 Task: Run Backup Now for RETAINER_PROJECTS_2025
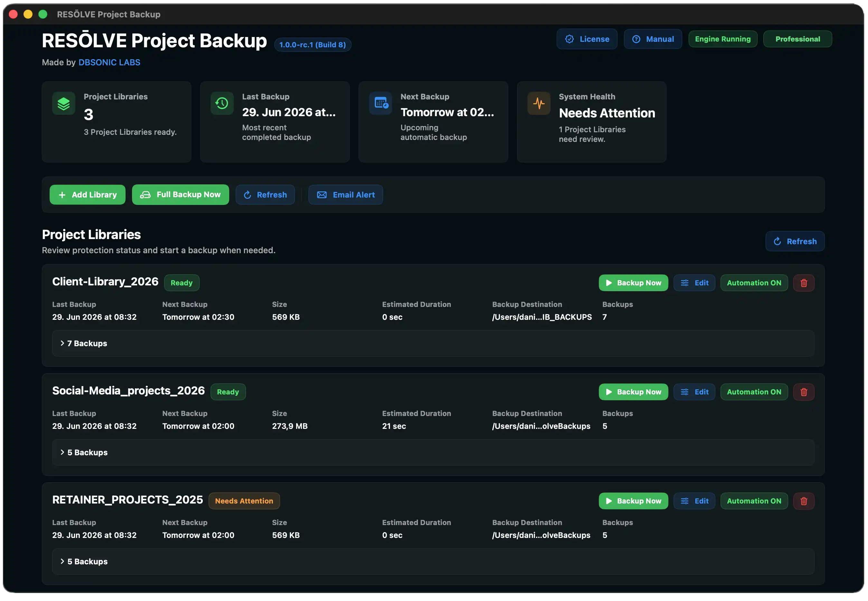(633, 501)
